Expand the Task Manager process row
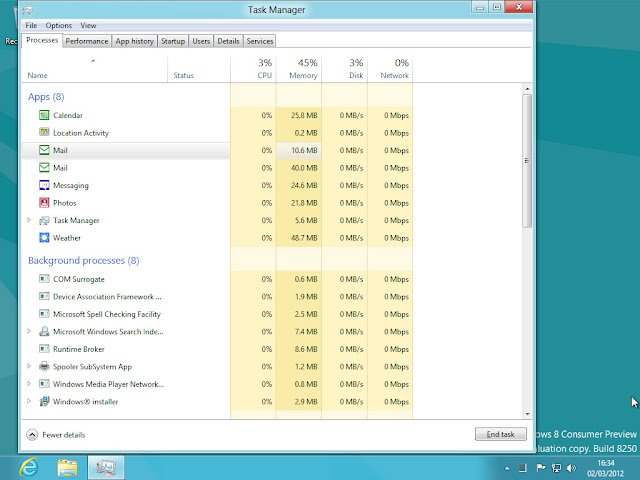 (x=29, y=220)
